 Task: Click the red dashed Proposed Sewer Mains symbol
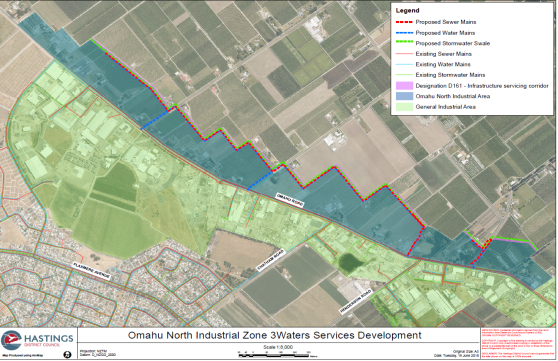[404, 22]
